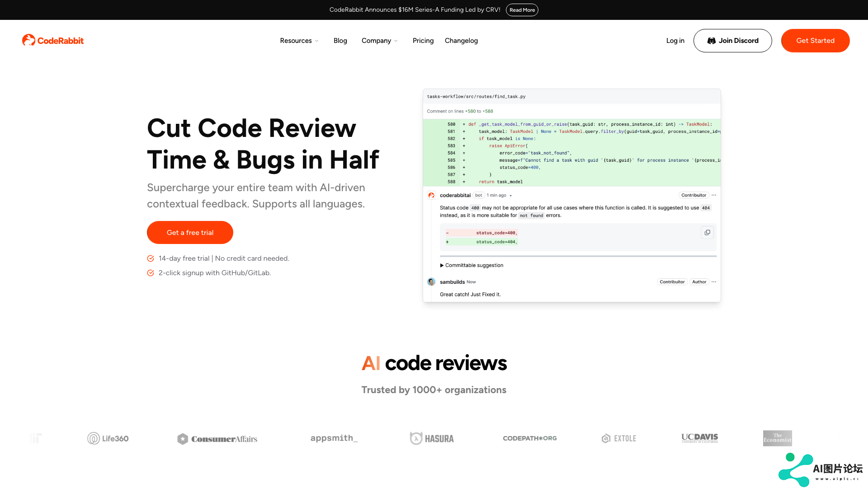Click the appsmith logo
Image resolution: width=868 pixels, height=488 pixels.
point(334,438)
